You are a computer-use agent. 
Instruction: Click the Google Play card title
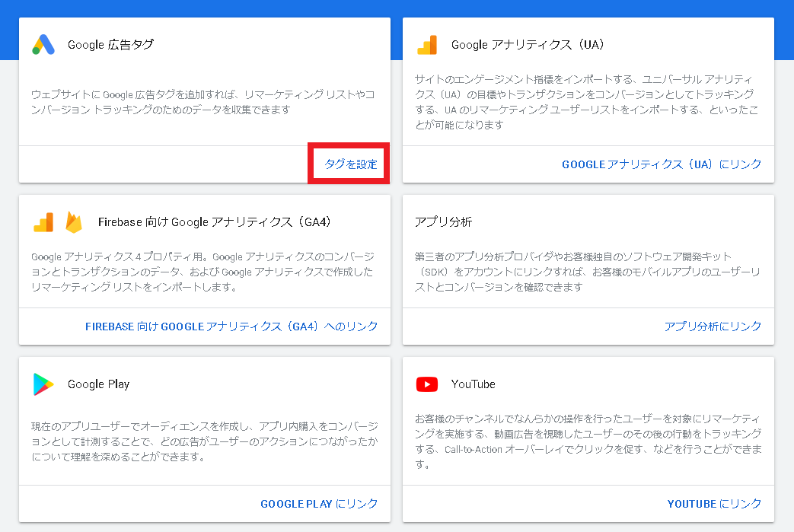point(99,384)
